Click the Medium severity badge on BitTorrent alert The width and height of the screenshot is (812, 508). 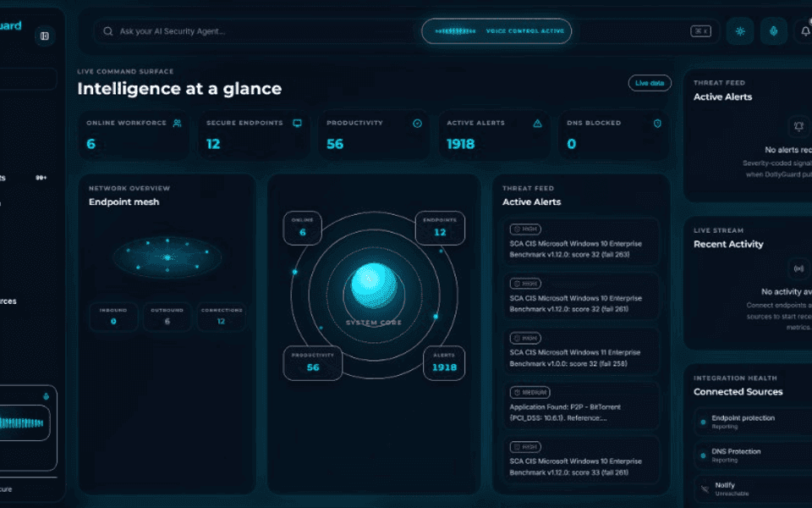coord(529,392)
